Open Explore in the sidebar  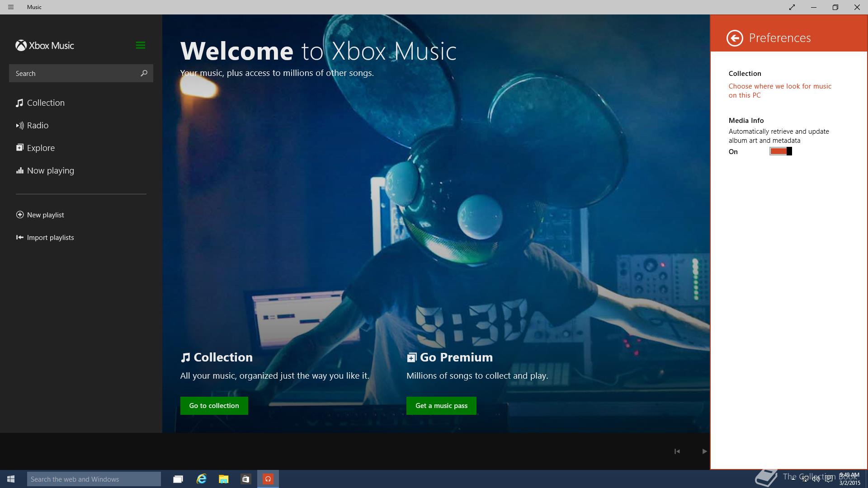tap(36, 148)
